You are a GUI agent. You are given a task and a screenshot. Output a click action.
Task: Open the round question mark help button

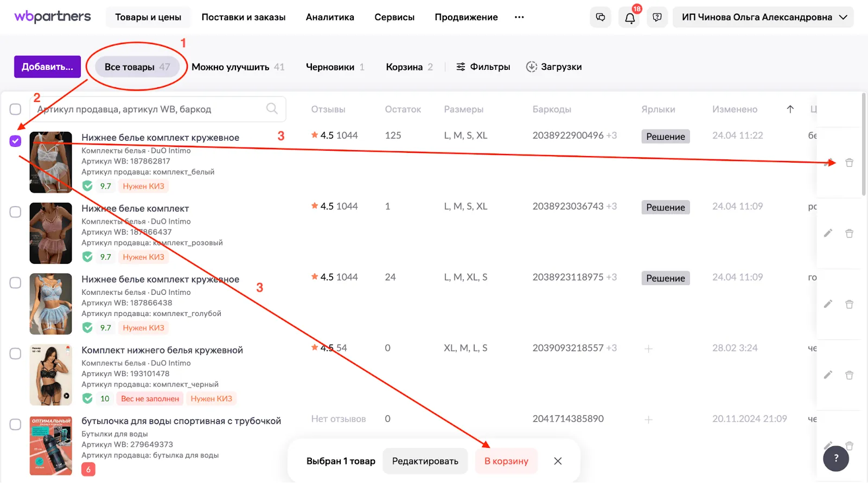pyautogui.click(x=835, y=459)
